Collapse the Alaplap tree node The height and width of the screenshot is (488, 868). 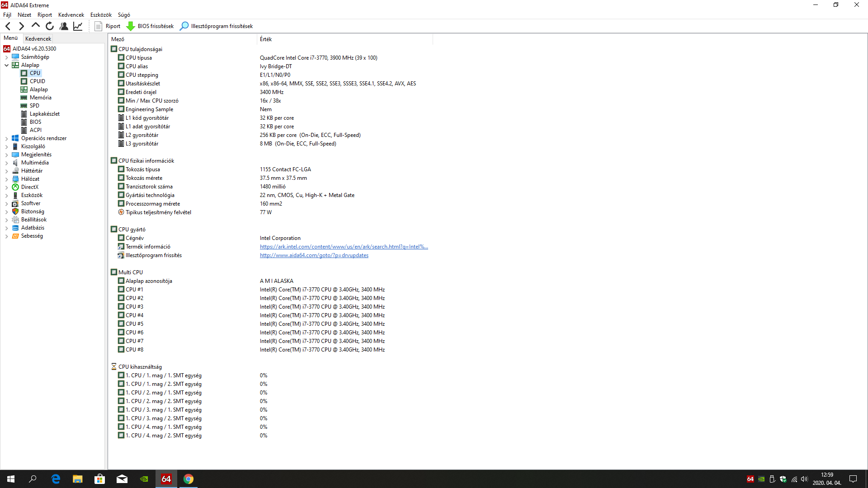pyautogui.click(x=6, y=65)
